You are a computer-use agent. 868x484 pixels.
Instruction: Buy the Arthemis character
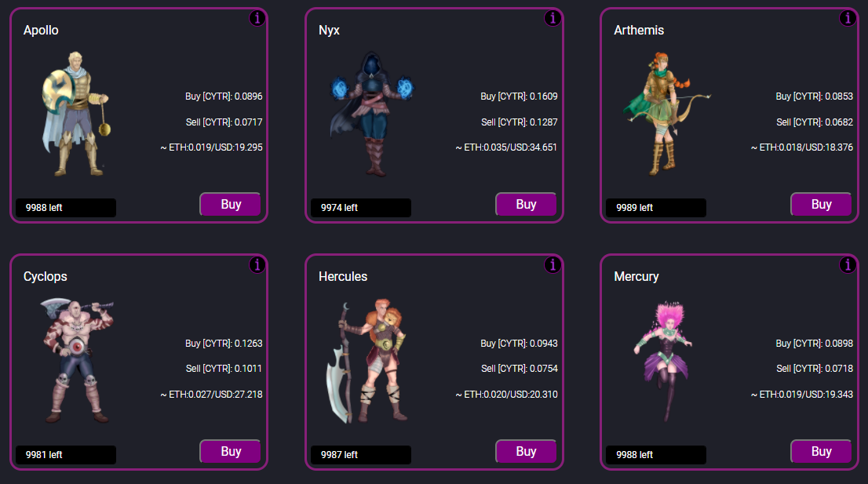[821, 204]
